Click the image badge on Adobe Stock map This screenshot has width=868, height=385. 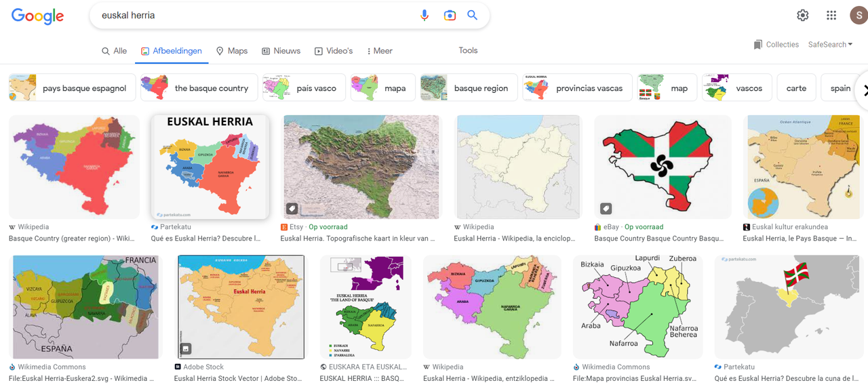186,349
